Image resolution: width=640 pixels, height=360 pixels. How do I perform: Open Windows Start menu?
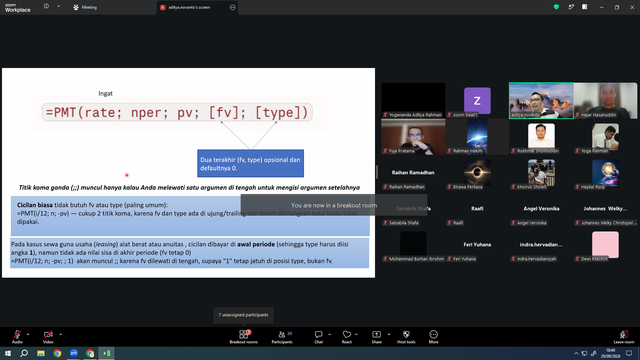(8, 353)
